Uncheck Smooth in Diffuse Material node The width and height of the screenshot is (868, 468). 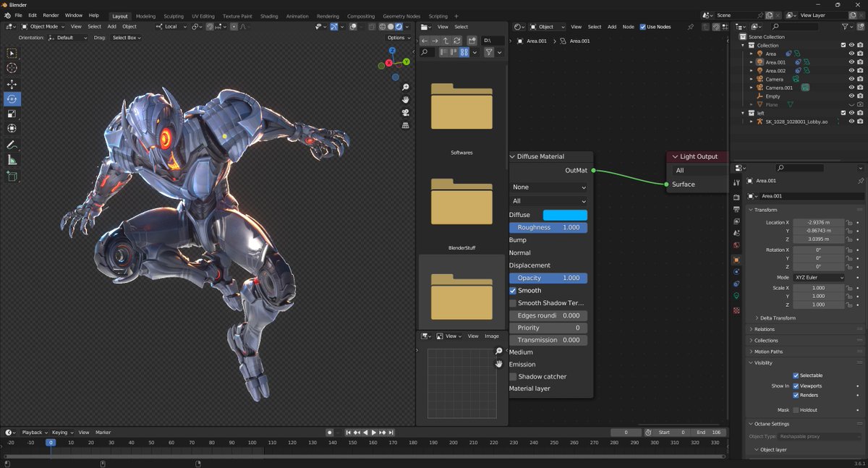pyautogui.click(x=513, y=290)
